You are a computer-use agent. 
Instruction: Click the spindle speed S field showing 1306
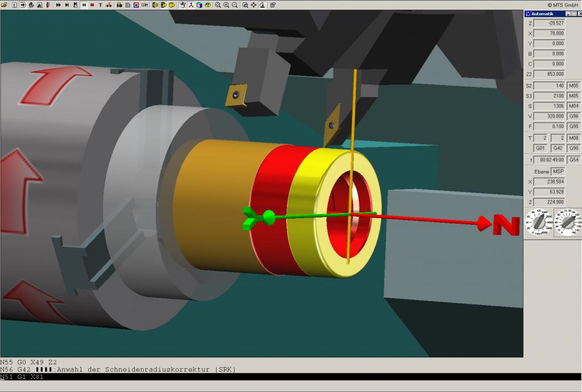(x=549, y=106)
